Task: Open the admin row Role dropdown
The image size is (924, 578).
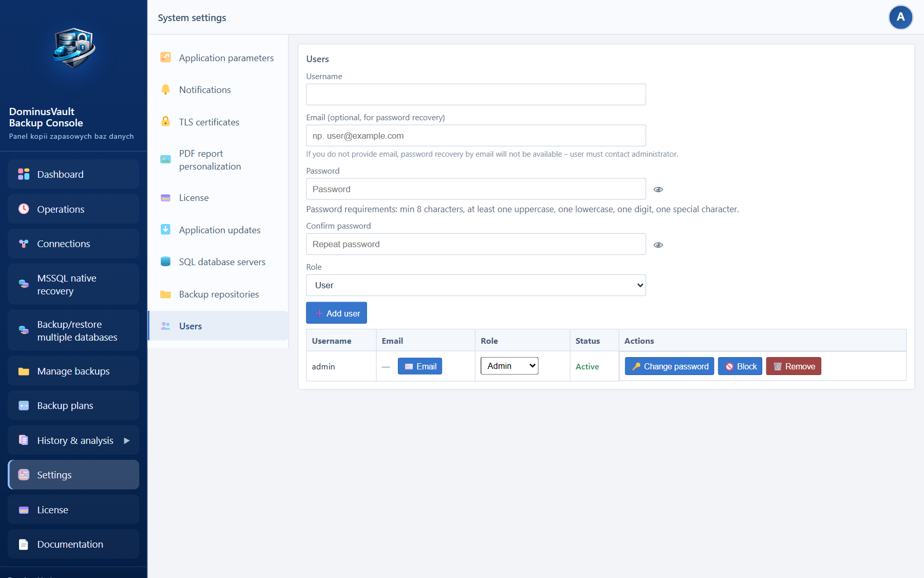Action: pos(509,366)
